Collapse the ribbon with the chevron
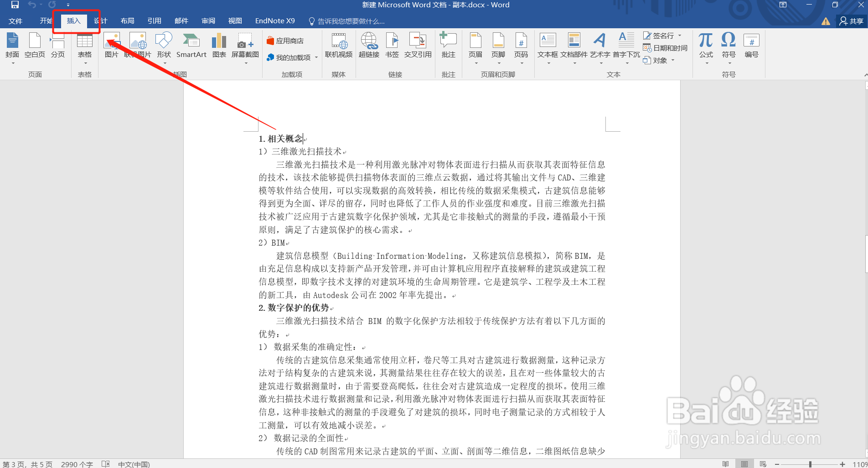The image size is (868, 468). pos(866,75)
